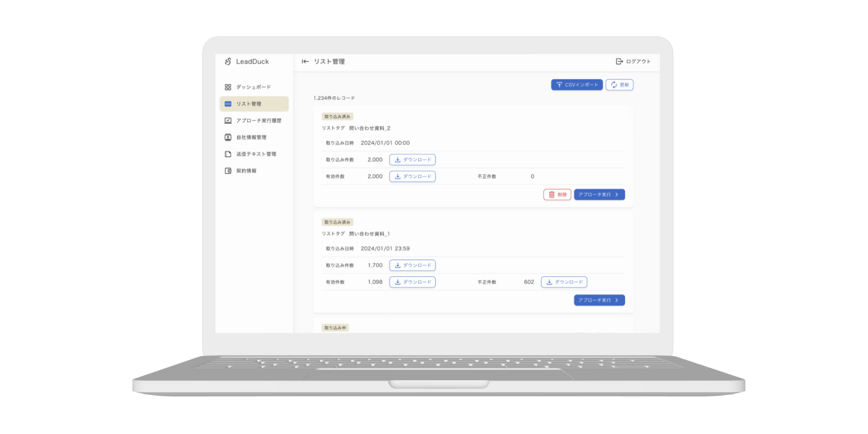This screenshot has width=868, height=434.
Task: Click the アプローチ実行履歴 history icon
Action: click(x=228, y=121)
